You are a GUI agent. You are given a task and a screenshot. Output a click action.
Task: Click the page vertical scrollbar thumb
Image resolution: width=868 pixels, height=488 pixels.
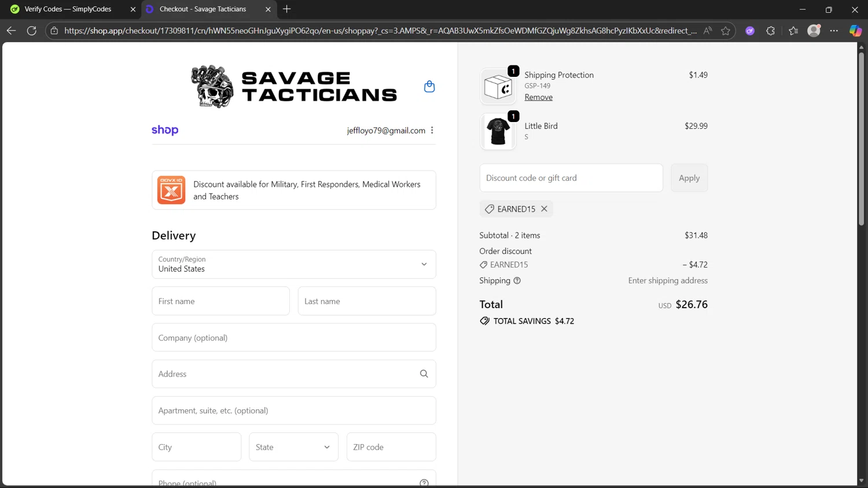[861, 139]
